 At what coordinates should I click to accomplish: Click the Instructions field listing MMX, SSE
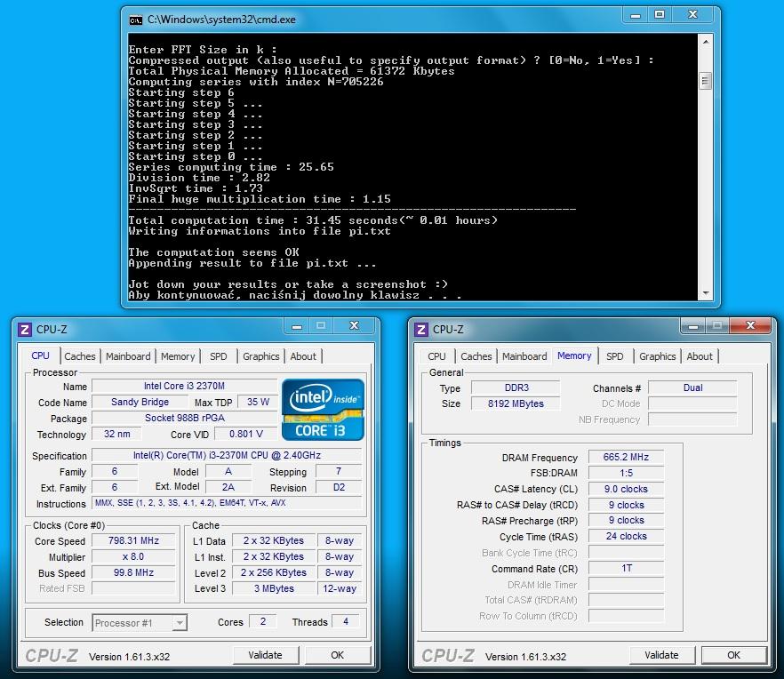pos(227,503)
